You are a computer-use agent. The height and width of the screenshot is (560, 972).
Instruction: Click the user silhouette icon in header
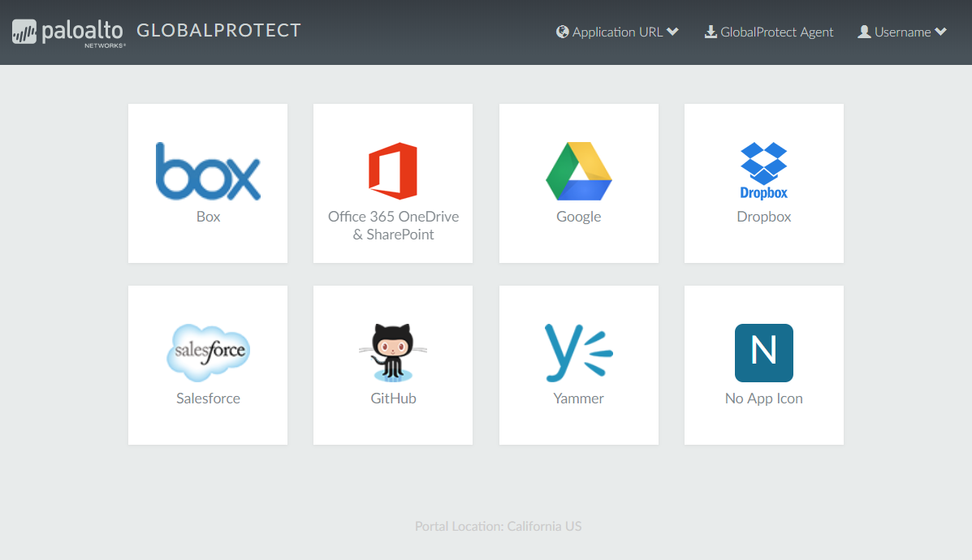tap(864, 32)
